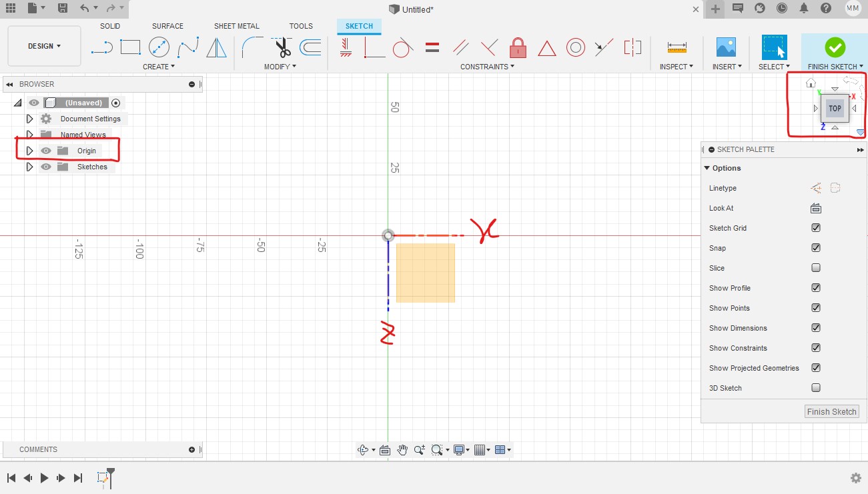Apply the Horizontal/Vertical constraint

click(x=345, y=47)
